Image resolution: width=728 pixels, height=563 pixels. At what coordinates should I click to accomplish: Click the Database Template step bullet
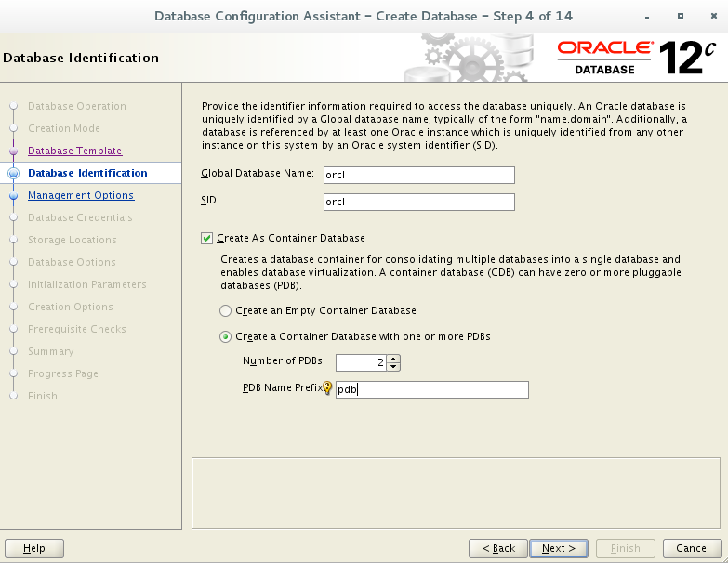[x=13, y=151]
